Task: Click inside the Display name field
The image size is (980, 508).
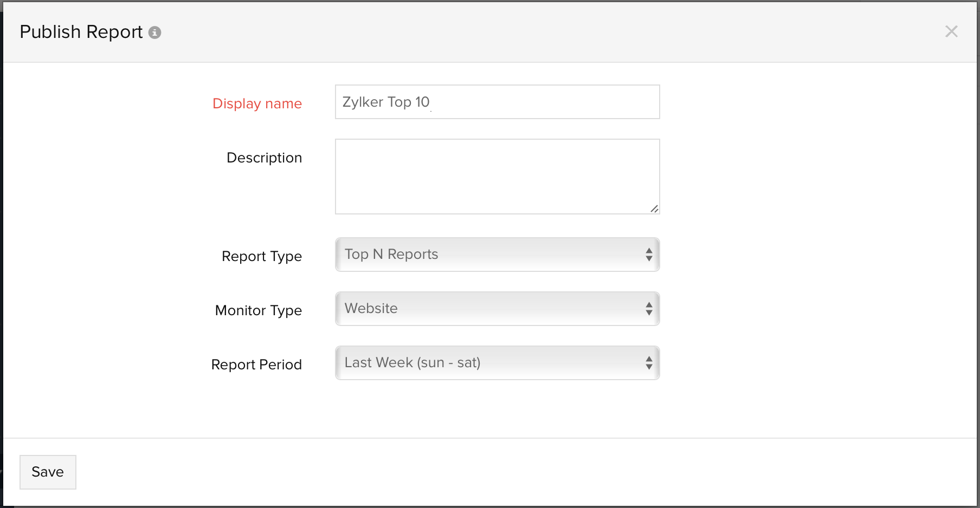Action: [x=497, y=102]
